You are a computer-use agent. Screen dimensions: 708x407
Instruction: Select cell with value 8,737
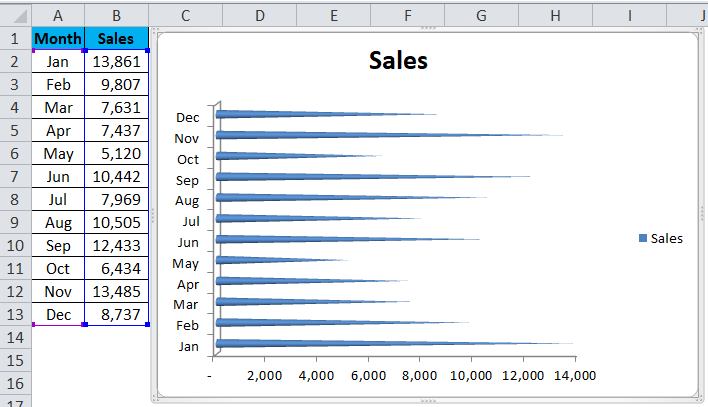point(116,314)
